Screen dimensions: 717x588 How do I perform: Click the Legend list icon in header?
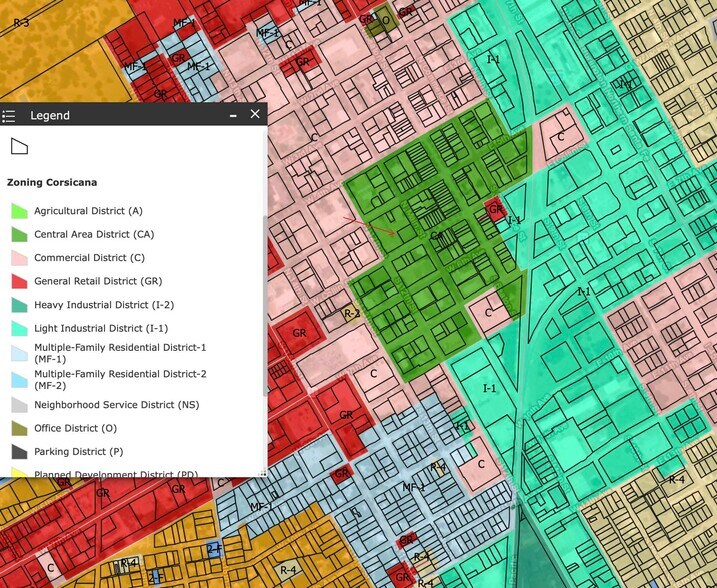click(9, 116)
